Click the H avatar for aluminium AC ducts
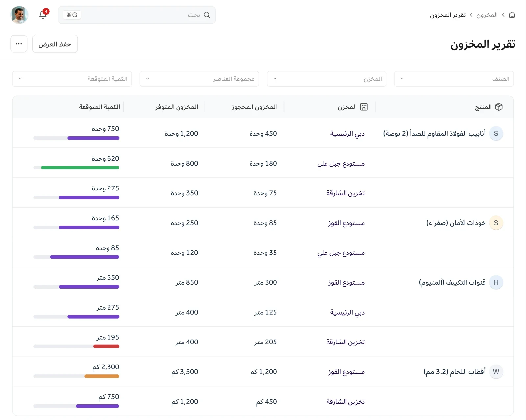The image size is (526, 420). click(x=496, y=282)
